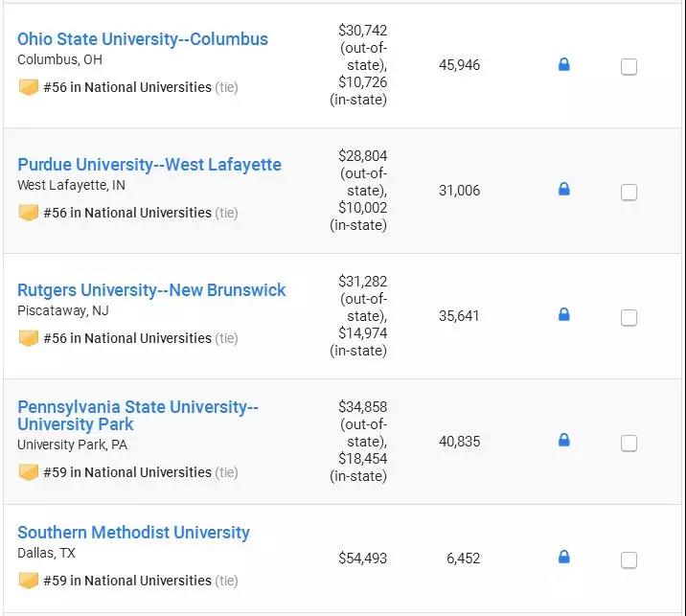Select the checkbox for Rutgers University--New Brunswick
Screen dimensions: 686x616
tap(629, 318)
